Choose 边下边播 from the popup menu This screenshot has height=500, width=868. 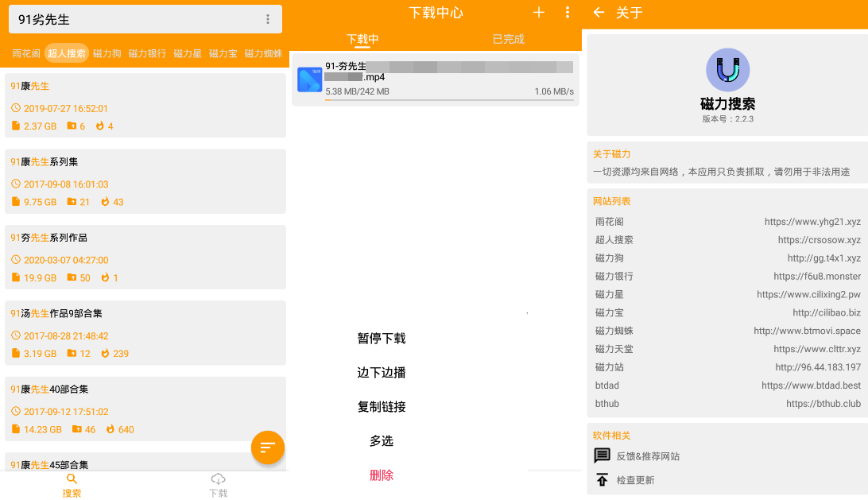coord(382,373)
